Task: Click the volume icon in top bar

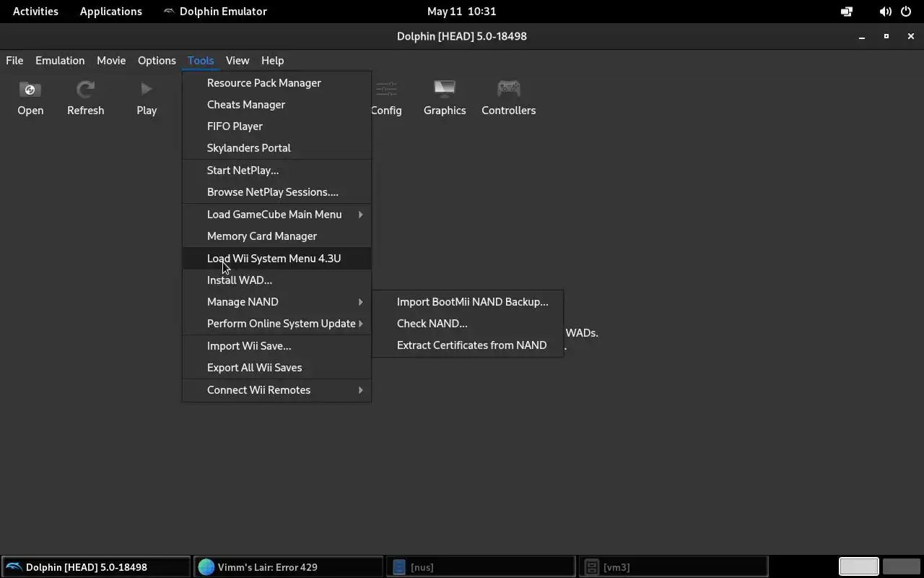Action: point(885,12)
